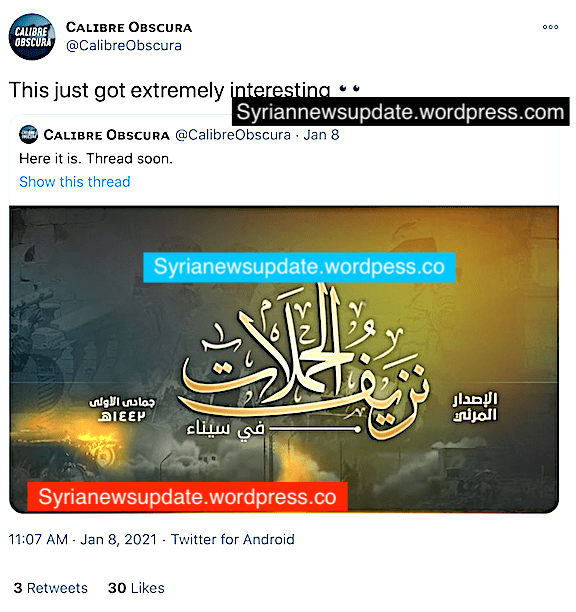The image size is (576, 612).
Task: Click the large Calibre Obscura profile avatar
Action: pos(32,37)
